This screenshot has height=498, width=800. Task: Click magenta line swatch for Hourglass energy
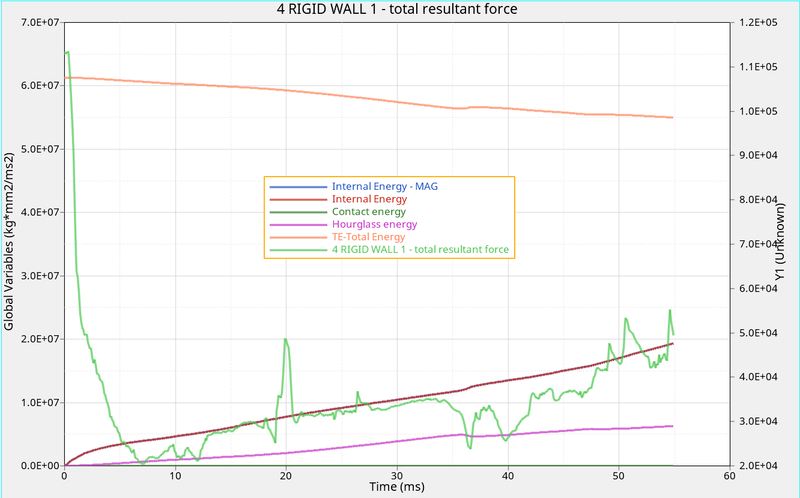coord(298,225)
